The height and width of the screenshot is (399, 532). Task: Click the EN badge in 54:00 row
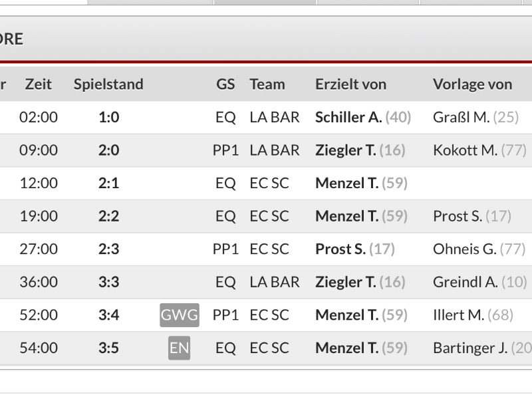(x=179, y=348)
